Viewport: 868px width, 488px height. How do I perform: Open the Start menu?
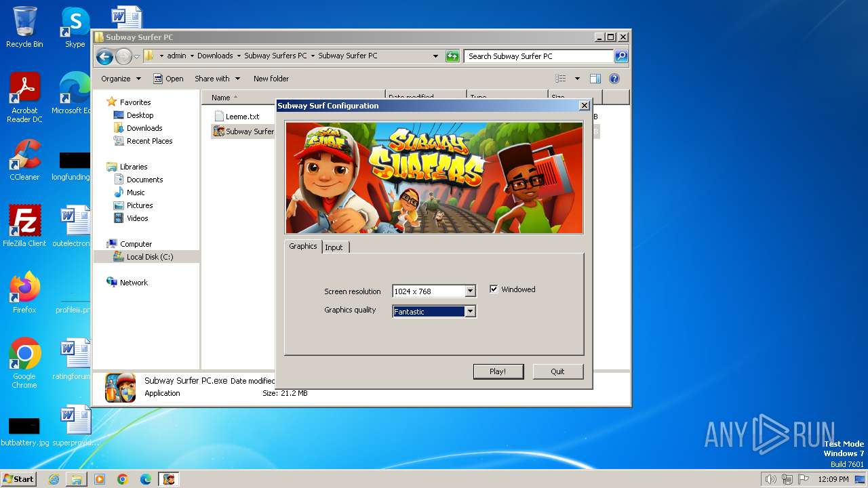19,479
